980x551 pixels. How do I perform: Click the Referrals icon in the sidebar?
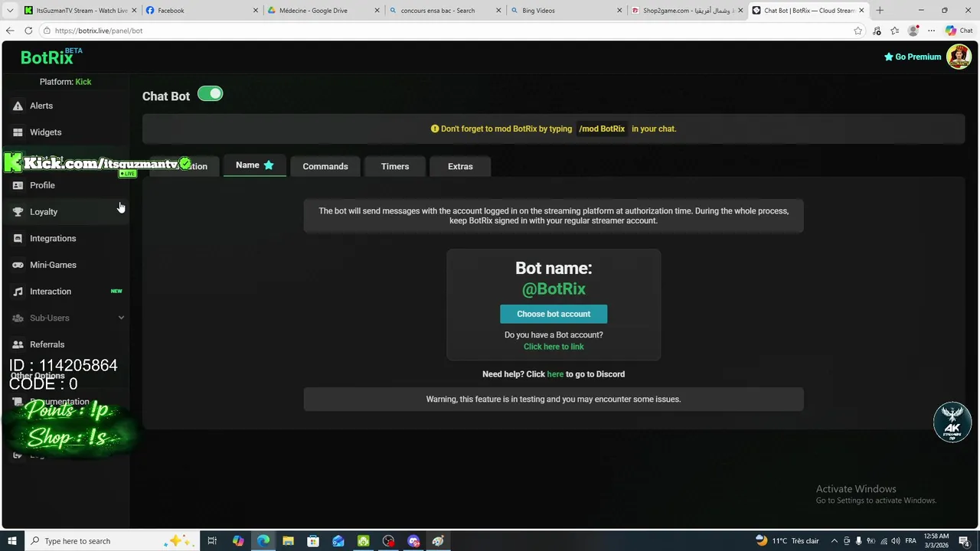click(x=18, y=344)
